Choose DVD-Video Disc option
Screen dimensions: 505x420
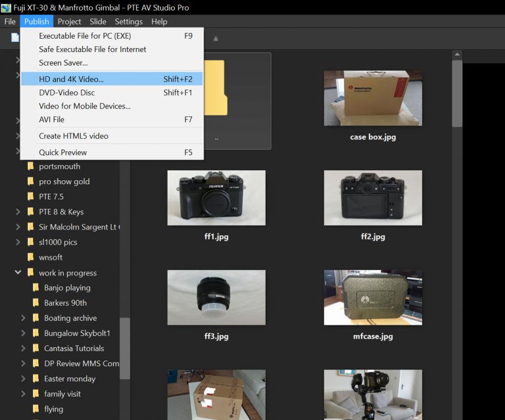point(112,92)
